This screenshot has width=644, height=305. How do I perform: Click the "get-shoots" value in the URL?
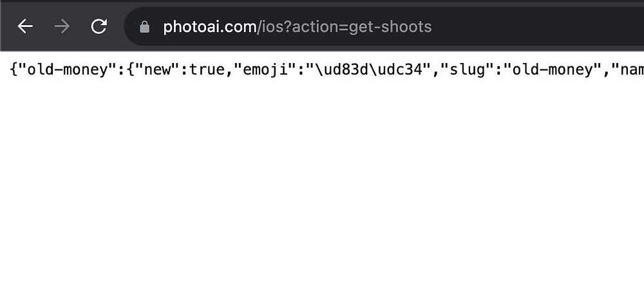tap(391, 27)
